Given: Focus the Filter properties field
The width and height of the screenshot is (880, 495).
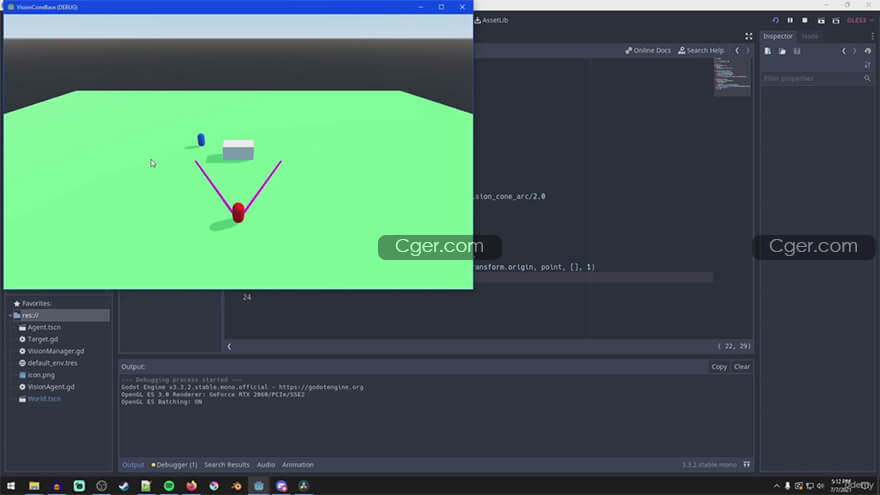Looking at the screenshot, I should click(x=812, y=79).
